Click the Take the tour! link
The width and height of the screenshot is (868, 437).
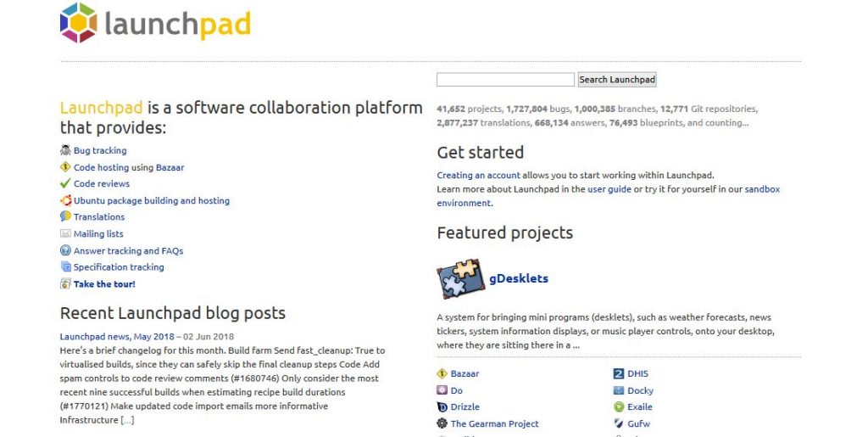(104, 284)
